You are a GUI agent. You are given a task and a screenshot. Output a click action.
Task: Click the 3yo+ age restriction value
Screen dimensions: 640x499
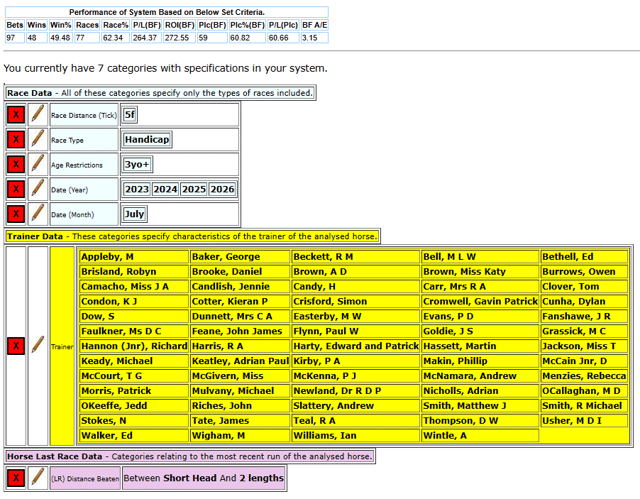138,164
